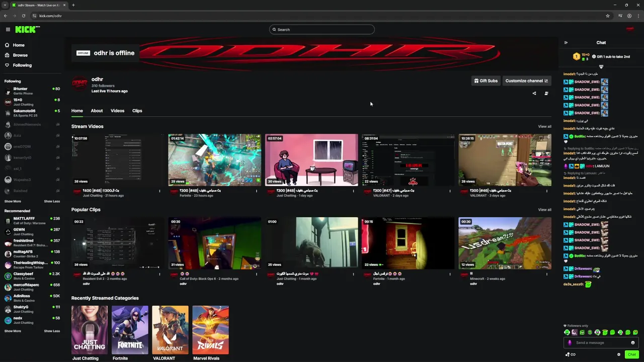Collapse the Following list with Show Less
Screen dimensions: 644x362
pos(52,201)
